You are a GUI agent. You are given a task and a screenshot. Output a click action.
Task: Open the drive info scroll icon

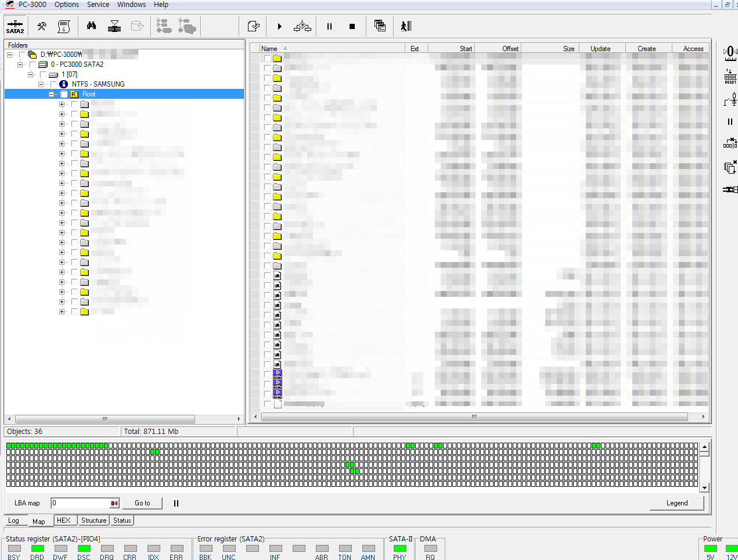[x=64, y=26]
